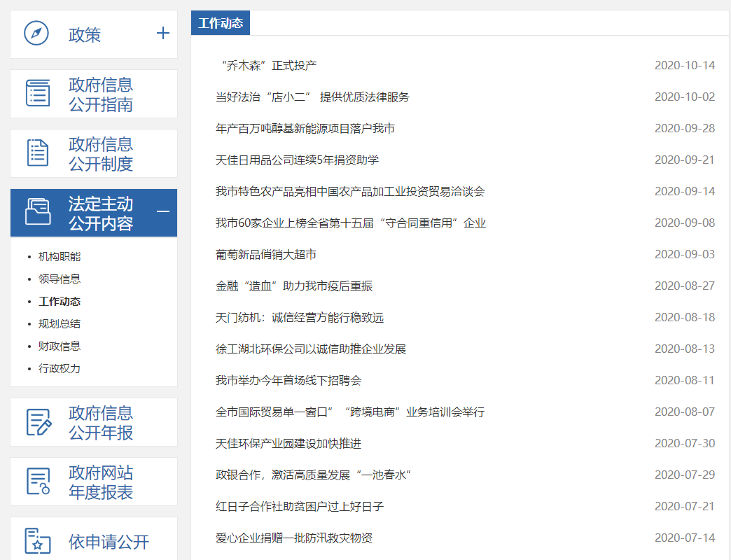Screen dimensions: 731x560
Task: Click the folder icon for 法定主动公开内容
Action: 38,212
